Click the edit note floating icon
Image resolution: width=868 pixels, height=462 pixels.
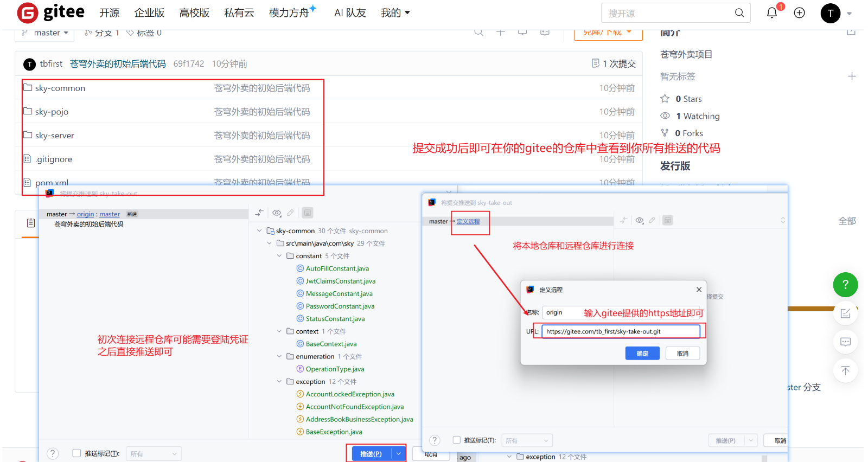[845, 313]
